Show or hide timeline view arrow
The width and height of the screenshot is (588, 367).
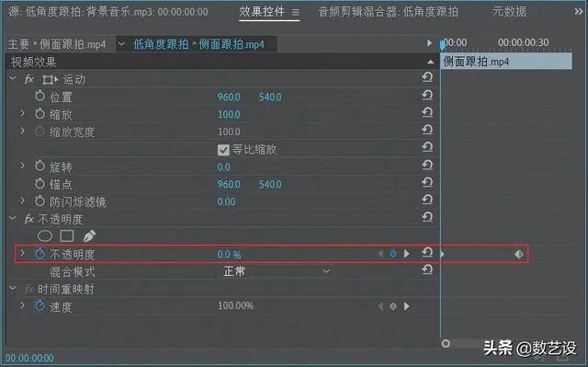click(x=429, y=43)
